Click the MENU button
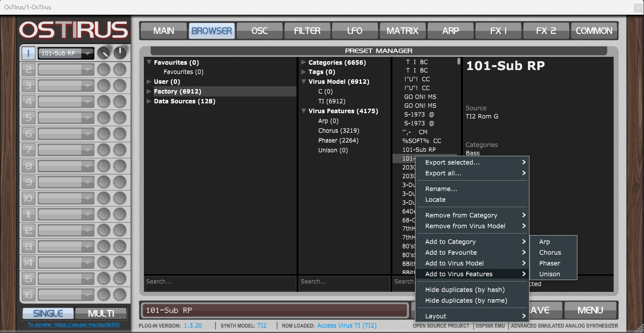This screenshot has width=644, height=333. click(590, 310)
